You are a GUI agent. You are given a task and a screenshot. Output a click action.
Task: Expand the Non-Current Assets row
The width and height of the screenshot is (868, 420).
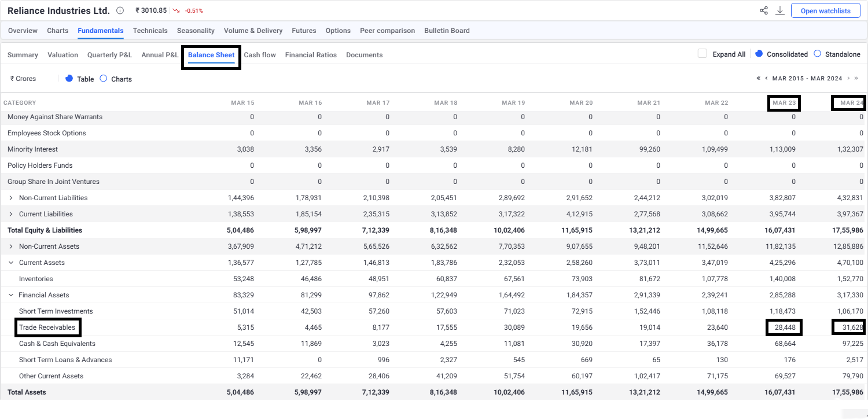pyautogui.click(x=11, y=246)
